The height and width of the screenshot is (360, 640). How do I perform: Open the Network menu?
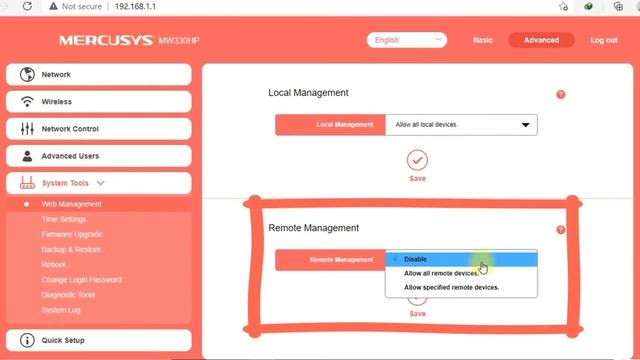pos(99,75)
